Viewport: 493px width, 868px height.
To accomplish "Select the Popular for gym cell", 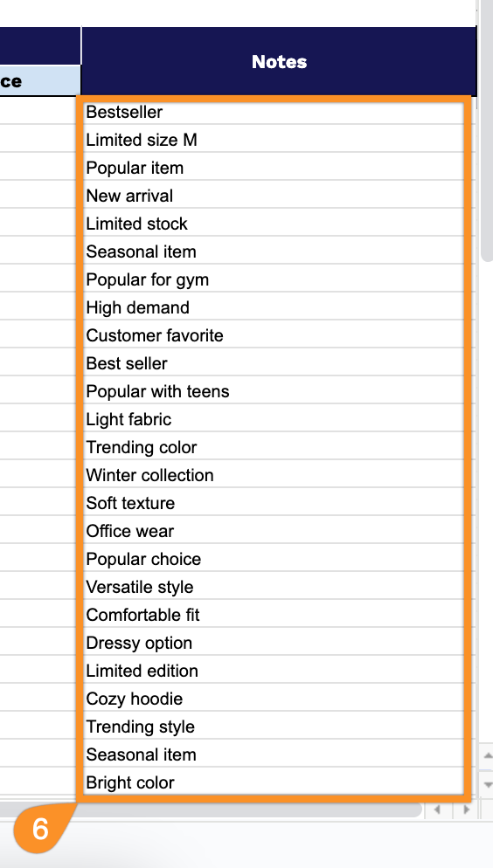I will 273,279.
